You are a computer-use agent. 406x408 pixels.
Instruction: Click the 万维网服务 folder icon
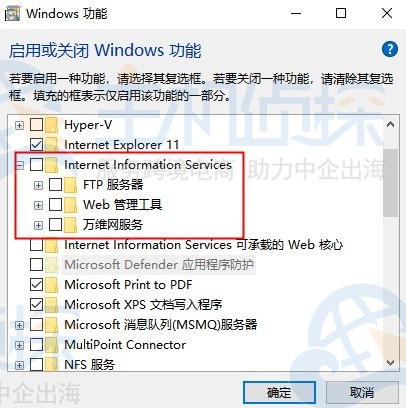coord(70,225)
